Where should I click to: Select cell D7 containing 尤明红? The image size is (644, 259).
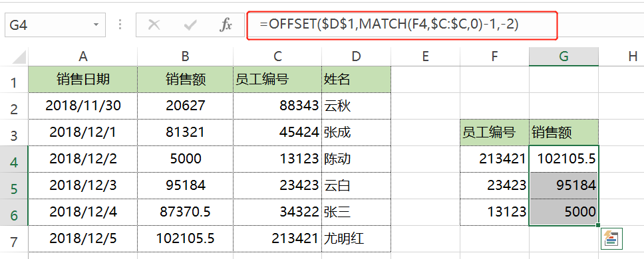(356, 239)
